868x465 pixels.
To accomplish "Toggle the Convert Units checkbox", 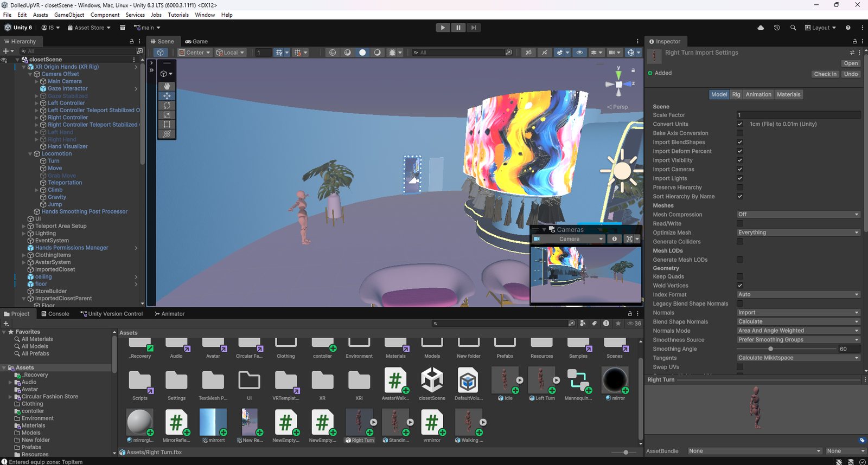I will click(740, 124).
